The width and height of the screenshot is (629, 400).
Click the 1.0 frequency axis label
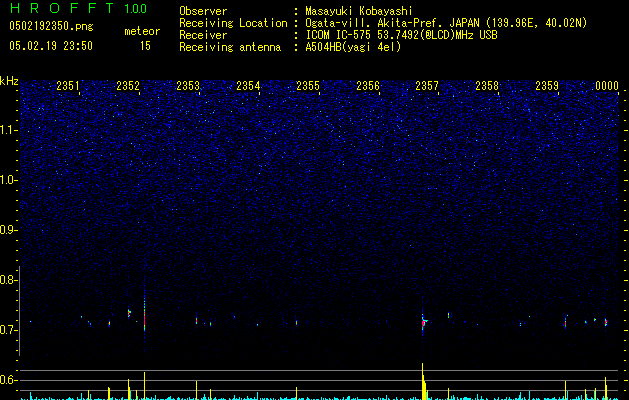(9, 180)
